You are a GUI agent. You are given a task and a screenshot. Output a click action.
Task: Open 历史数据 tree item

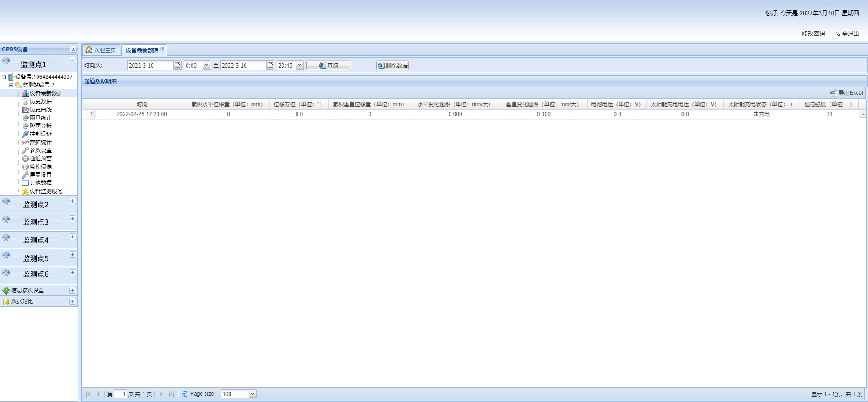[x=41, y=102]
